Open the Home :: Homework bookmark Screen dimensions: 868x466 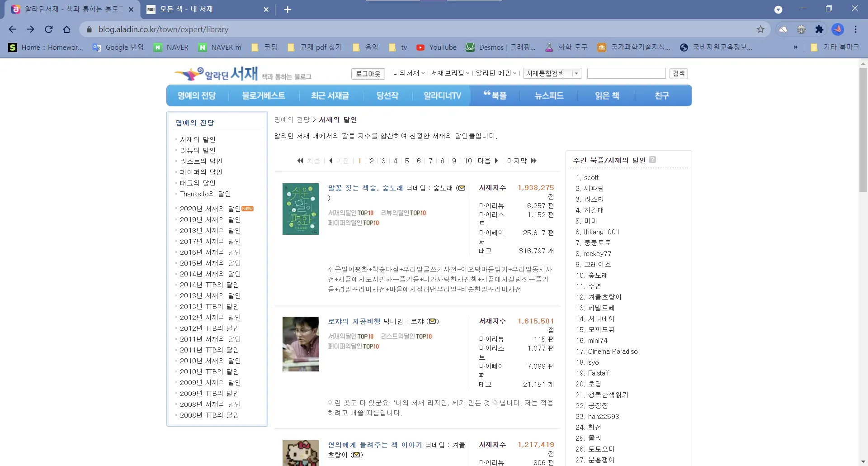pyautogui.click(x=46, y=47)
